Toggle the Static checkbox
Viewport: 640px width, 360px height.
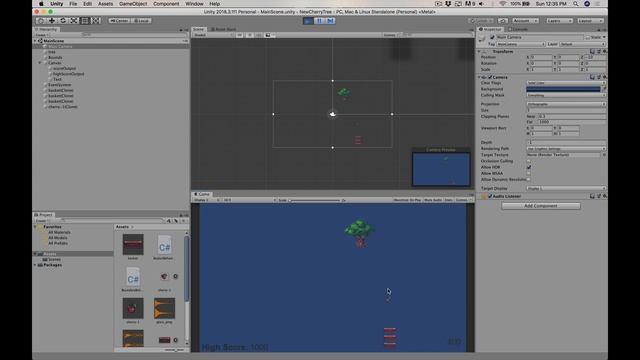[x=588, y=37]
